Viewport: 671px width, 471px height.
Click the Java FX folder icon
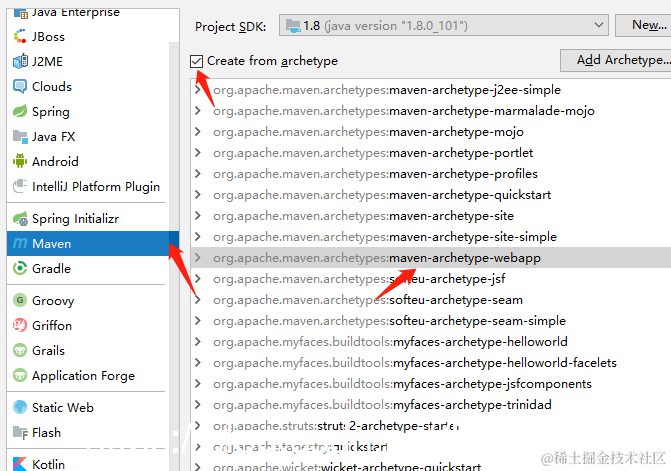(x=20, y=136)
